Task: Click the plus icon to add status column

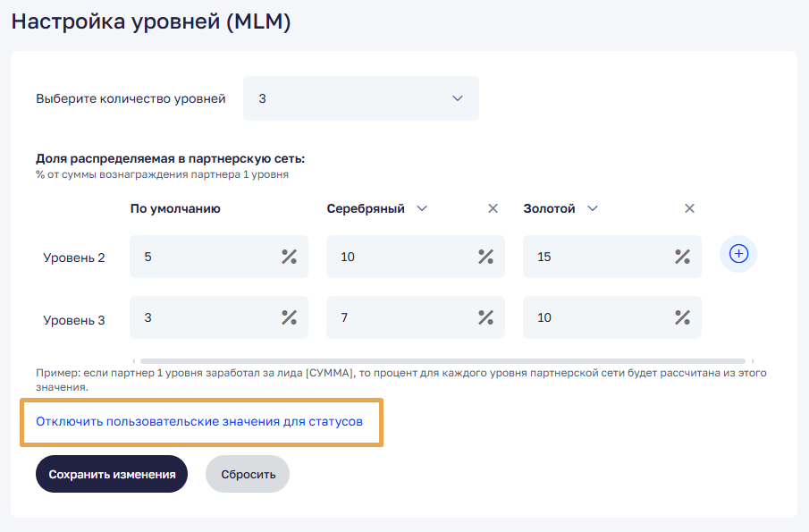Action: pyautogui.click(x=738, y=254)
